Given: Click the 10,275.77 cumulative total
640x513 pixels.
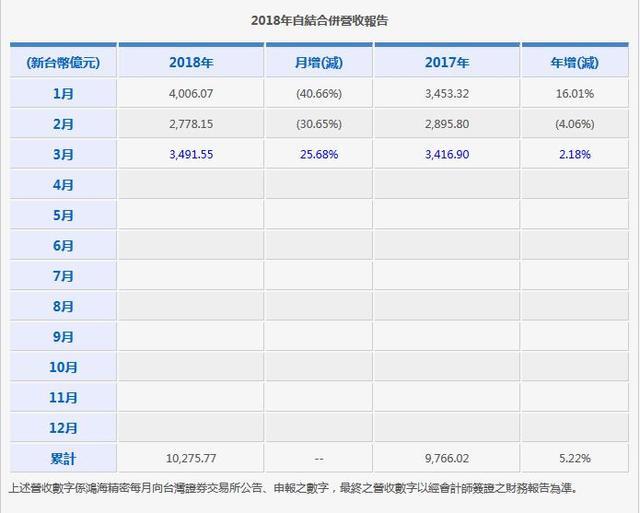Looking at the screenshot, I should tap(190, 458).
